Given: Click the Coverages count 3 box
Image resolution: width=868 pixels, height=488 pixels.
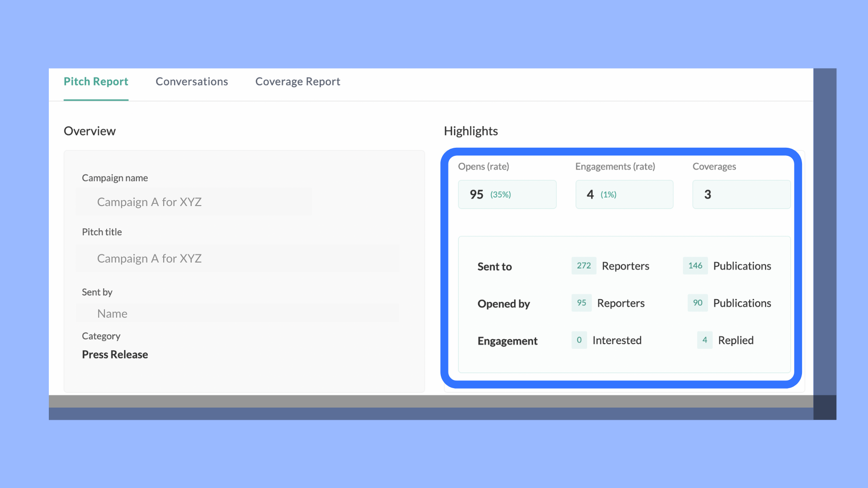Looking at the screenshot, I should coord(741,195).
